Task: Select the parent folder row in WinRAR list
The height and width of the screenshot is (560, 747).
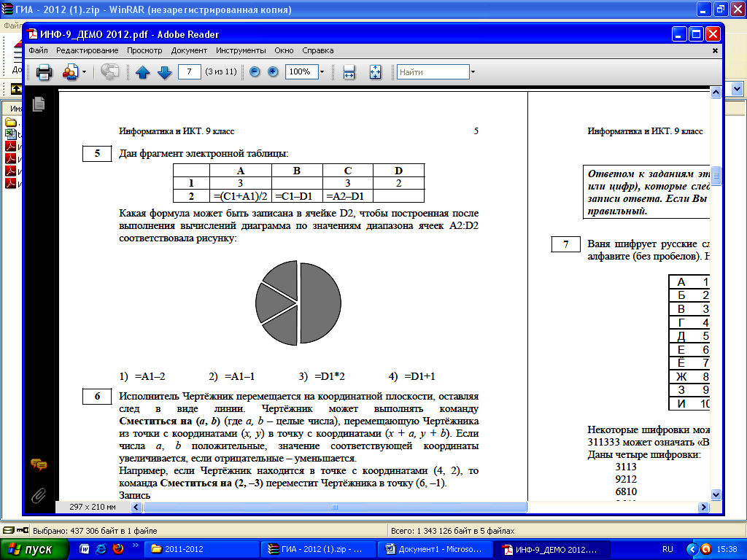Action: pos(13,122)
